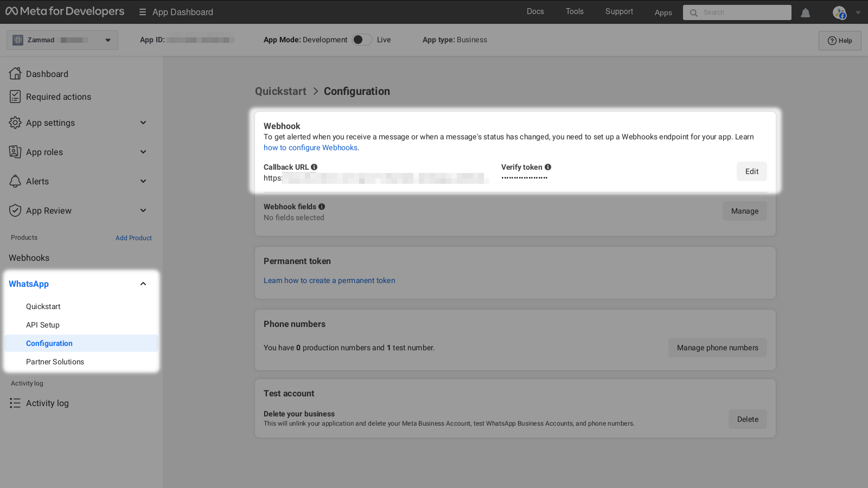The width and height of the screenshot is (868, 488).
Task: Open the hamburger menu beside App Dashboard
Action: click(143, 12)
